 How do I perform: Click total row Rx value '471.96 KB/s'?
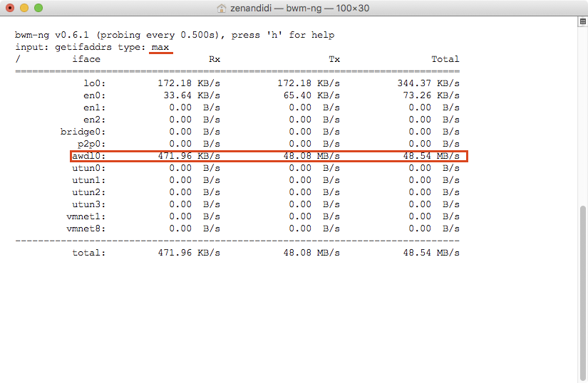point(189,253)
